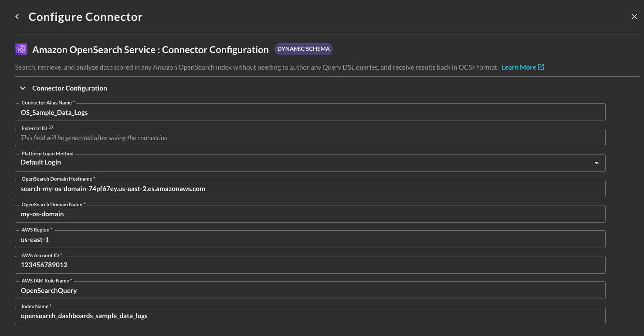Viewport: 644px width, 336px height.
Task: Click the DYNAMIC SCHEMA badge
Action: click(304, 49)
